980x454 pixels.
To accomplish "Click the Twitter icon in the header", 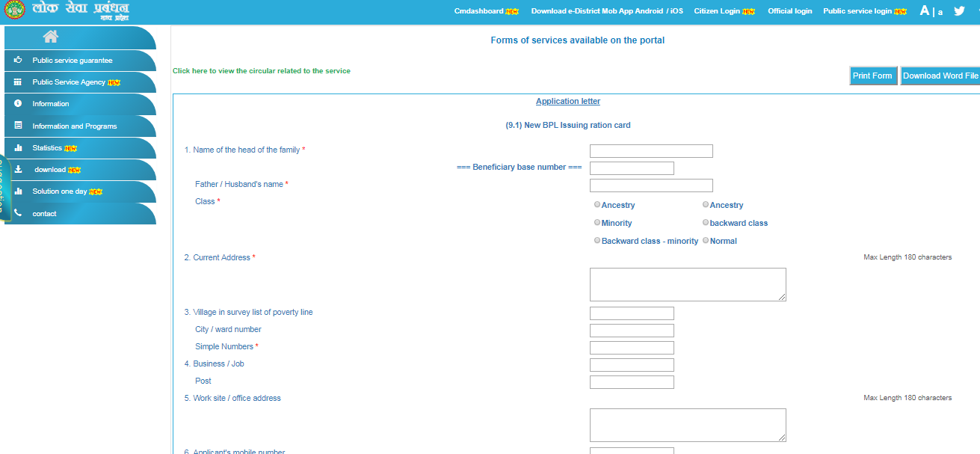I will [959, 10].
